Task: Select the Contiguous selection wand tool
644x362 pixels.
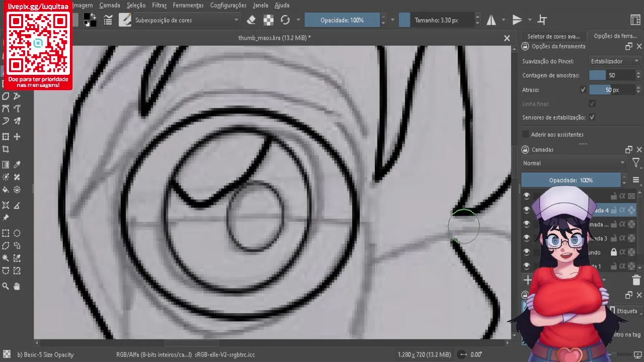Action: (x=6, y=258)
